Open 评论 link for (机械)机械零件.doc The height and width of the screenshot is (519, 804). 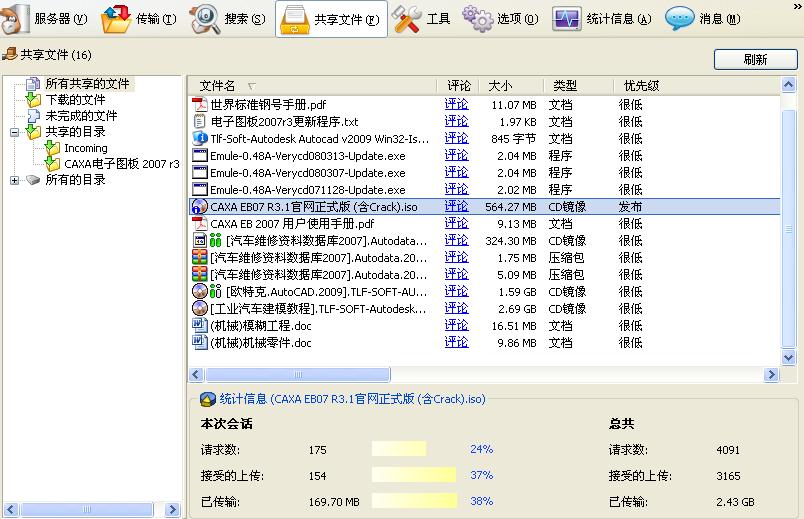[x=456, y=342]
